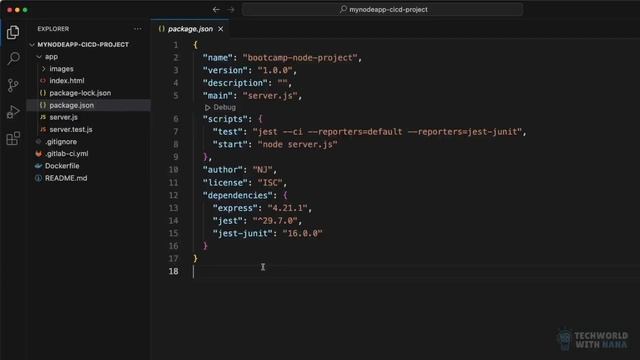Image resolution: width=640 pixels, height=360 pixels.
Task: Click the Debug code lens above scripts
Action: (220, 107)
